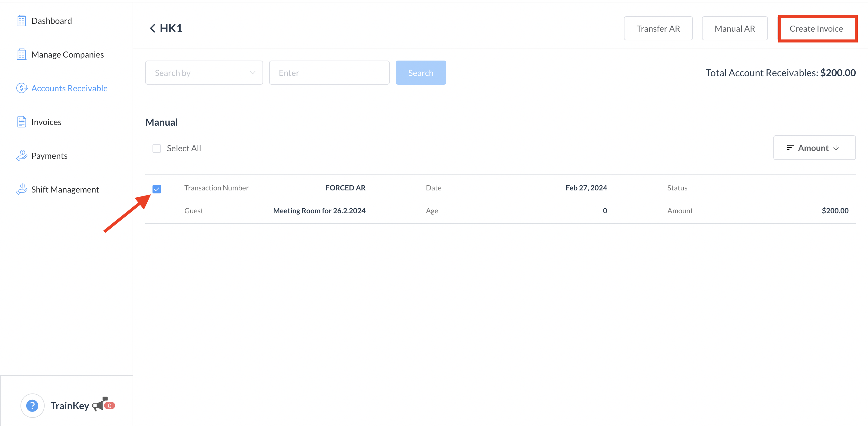The image size is (868, 426).
Task: Open the Amount sort dropdown
Action: click(x=814, y=148)
